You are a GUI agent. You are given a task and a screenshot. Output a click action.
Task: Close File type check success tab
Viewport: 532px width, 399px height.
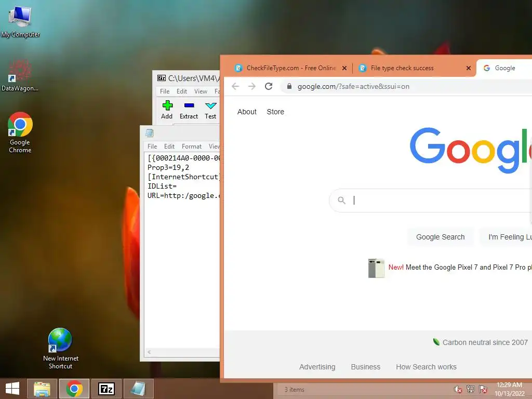click(469, 68)
